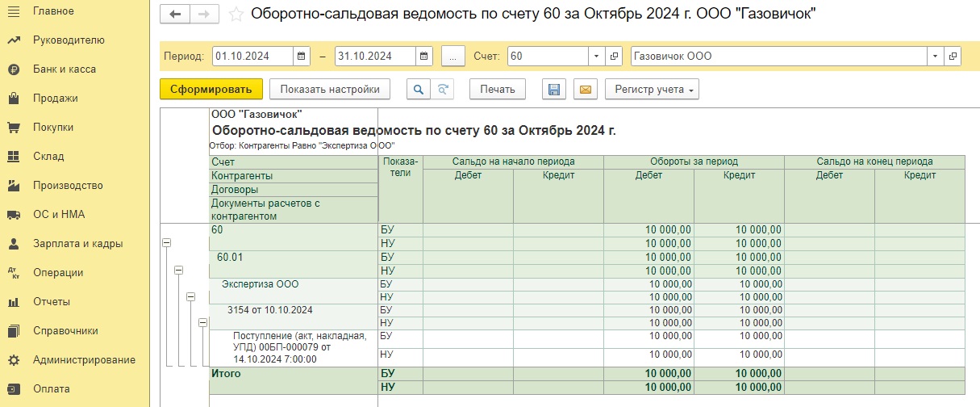
Task: Open Регистр учета dropdown menu
Action: click(652, 89)
